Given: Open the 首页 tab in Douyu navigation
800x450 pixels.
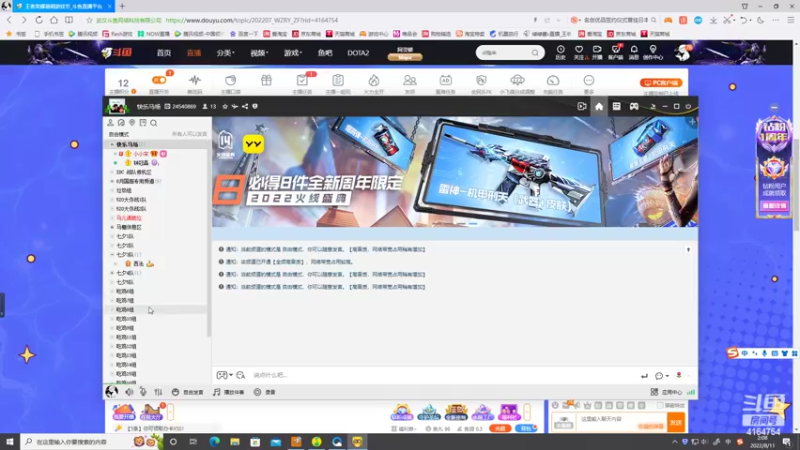Looking at the screenshot, I should point(164,53).
